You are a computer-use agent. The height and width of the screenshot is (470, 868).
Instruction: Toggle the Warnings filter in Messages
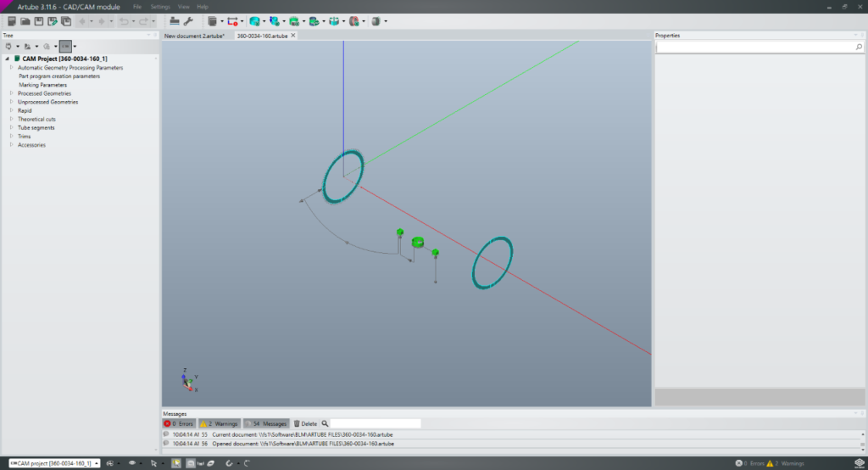tap(219, 423)
